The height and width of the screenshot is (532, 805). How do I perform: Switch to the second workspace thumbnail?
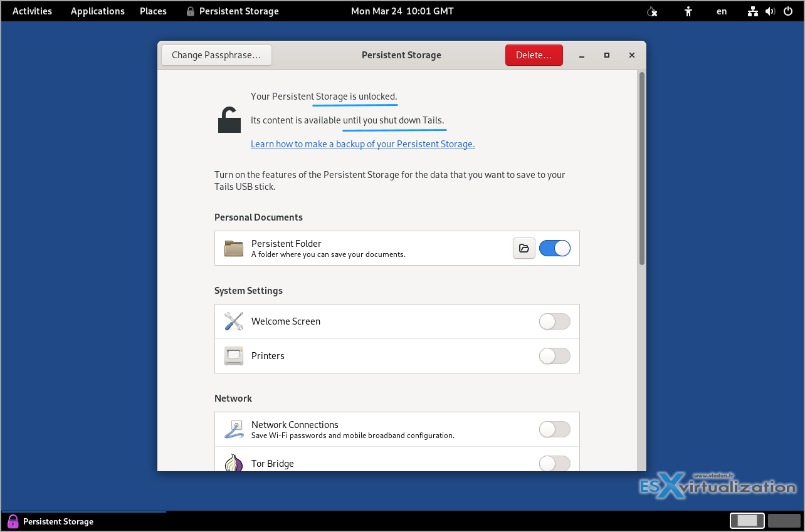point(784,521)
